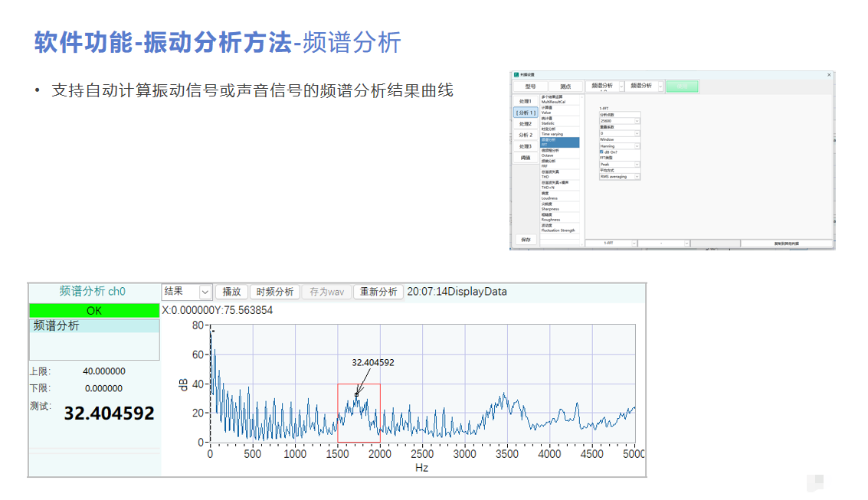Open the RMS averaging dropdown
This screenshot has height=500, width=868.
(637, 177)
